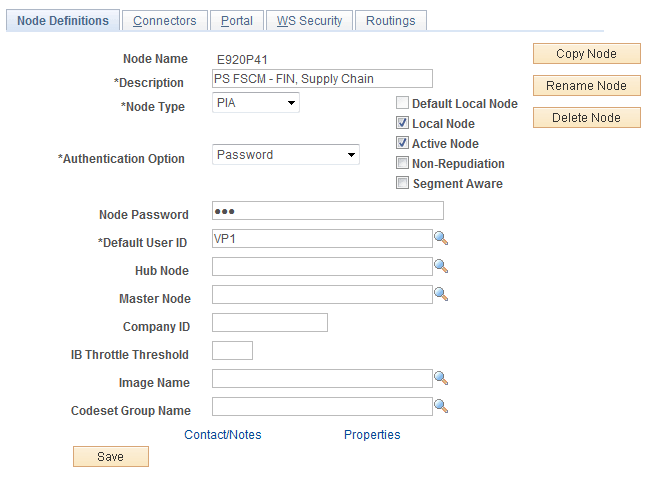Open lookup for Master Node
The width and height of the screenshot is (653, 477).
[x=441, y=295]
